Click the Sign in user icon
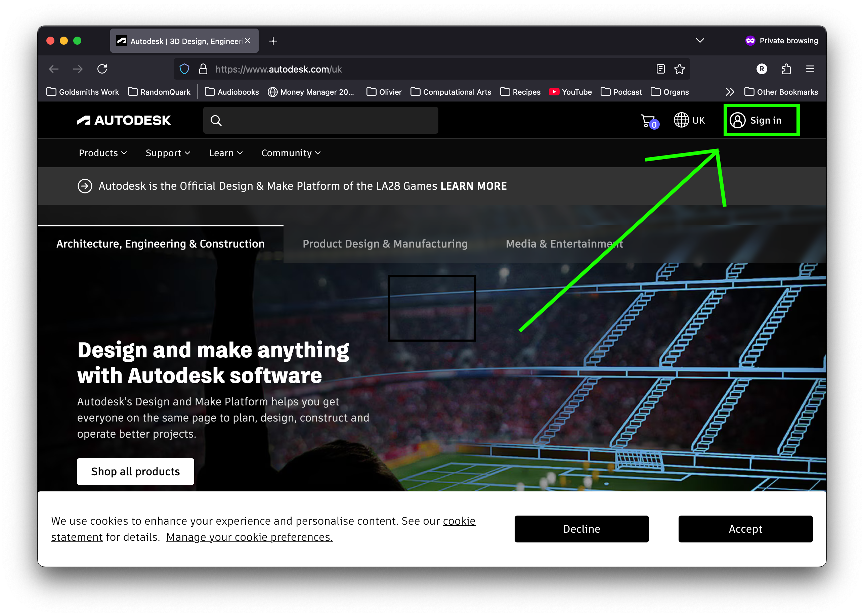Image resolution: width=864 pixels, height=616 pixels. point(737,120)
